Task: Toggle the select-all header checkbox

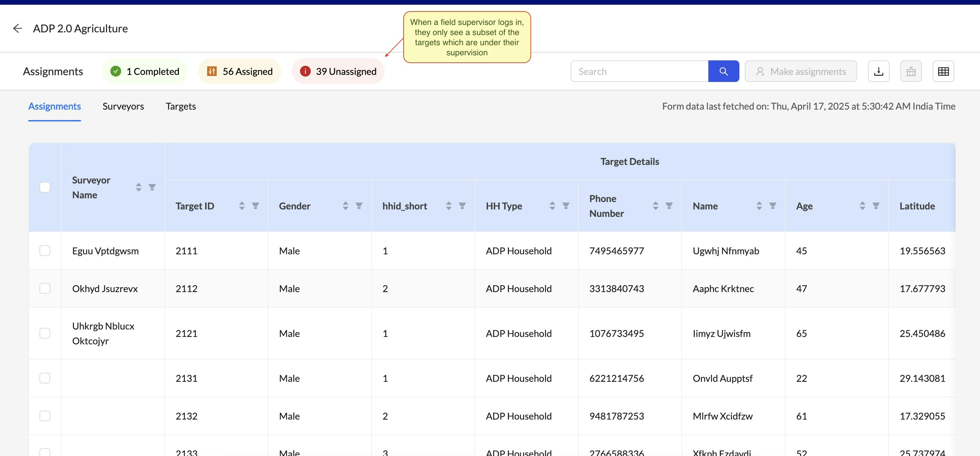Action: [45, 187]
